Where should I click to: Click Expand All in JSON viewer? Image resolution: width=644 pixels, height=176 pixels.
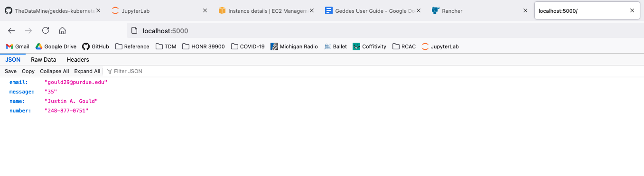click(x=87, y=71)
